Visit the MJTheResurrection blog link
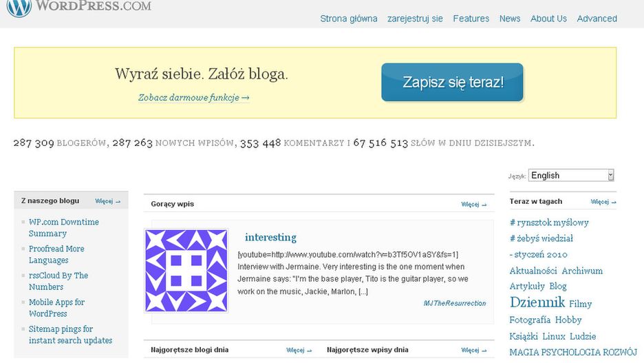Image resolution: width=644 pixels, height=363 pixels. click(454, 303)
